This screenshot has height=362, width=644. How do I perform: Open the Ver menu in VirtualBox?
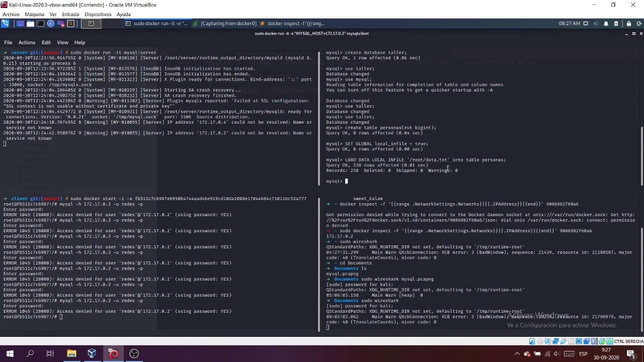click(53, 14)
